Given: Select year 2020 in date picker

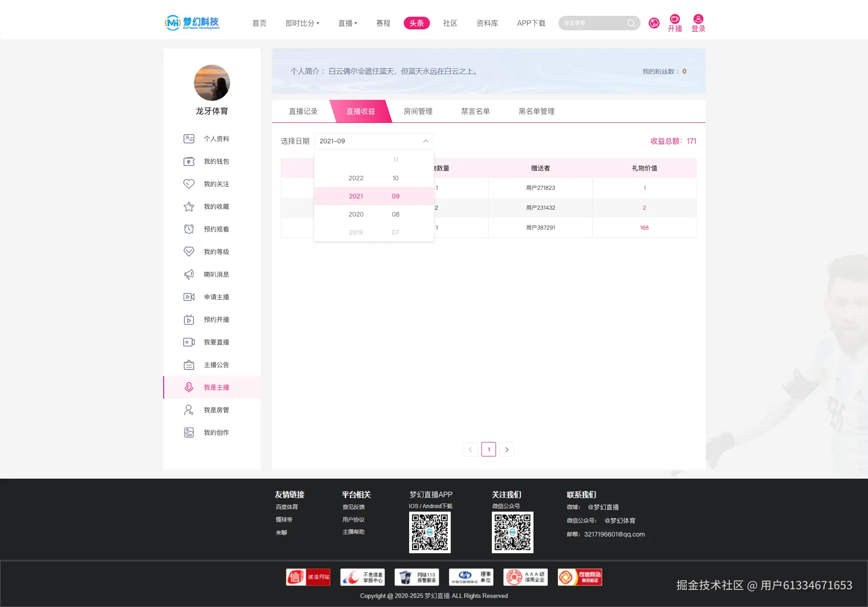Looking at the screenshot, I should click(x=356, y=214).
